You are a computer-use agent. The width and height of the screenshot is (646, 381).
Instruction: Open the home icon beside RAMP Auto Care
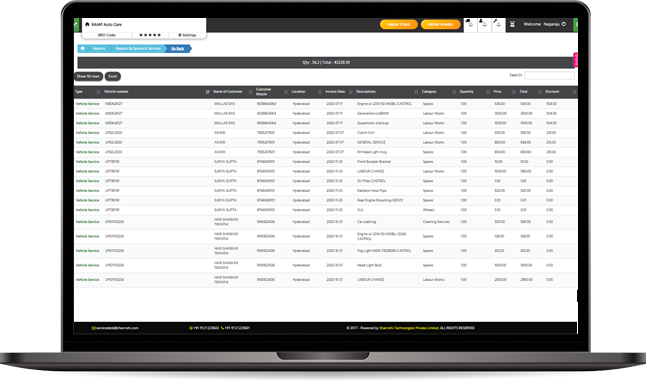pyautogui.click(x=87, y=24)
